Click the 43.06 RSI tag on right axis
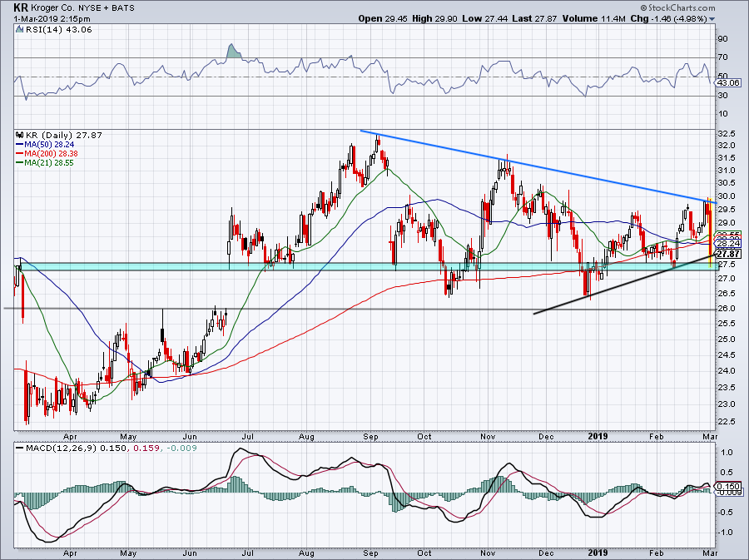Screen dimensions: 749x560 click(728, 82)
